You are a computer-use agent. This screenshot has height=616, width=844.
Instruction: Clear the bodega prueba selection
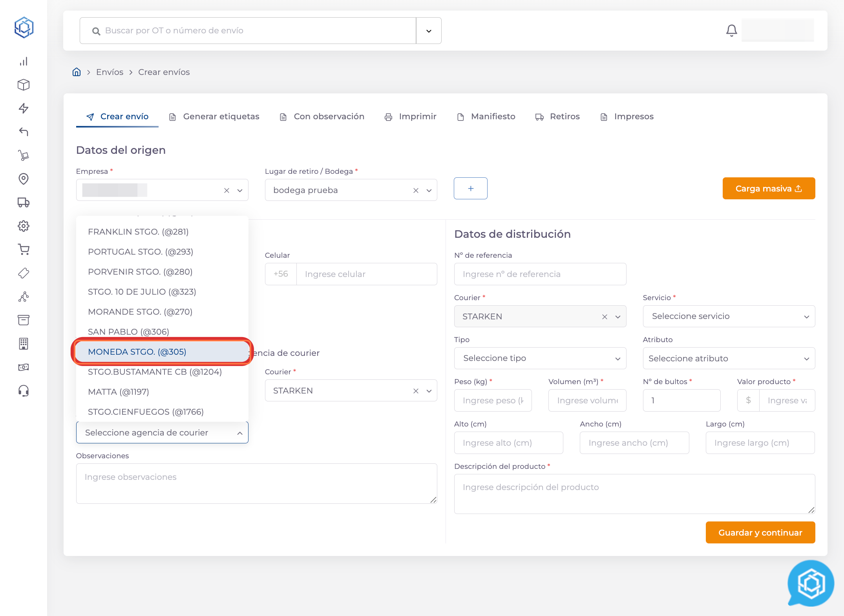click(416, 190)
